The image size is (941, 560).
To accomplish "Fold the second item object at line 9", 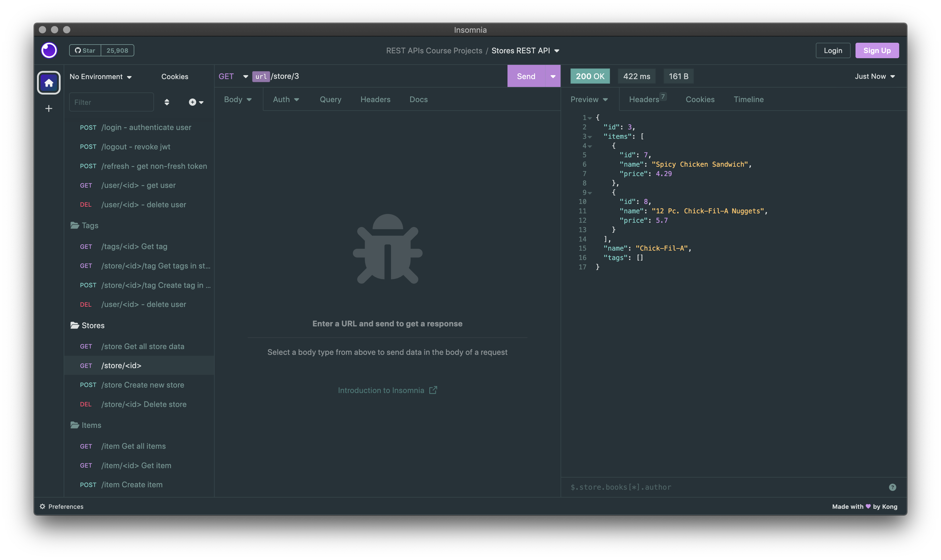I will click(590, 193).
